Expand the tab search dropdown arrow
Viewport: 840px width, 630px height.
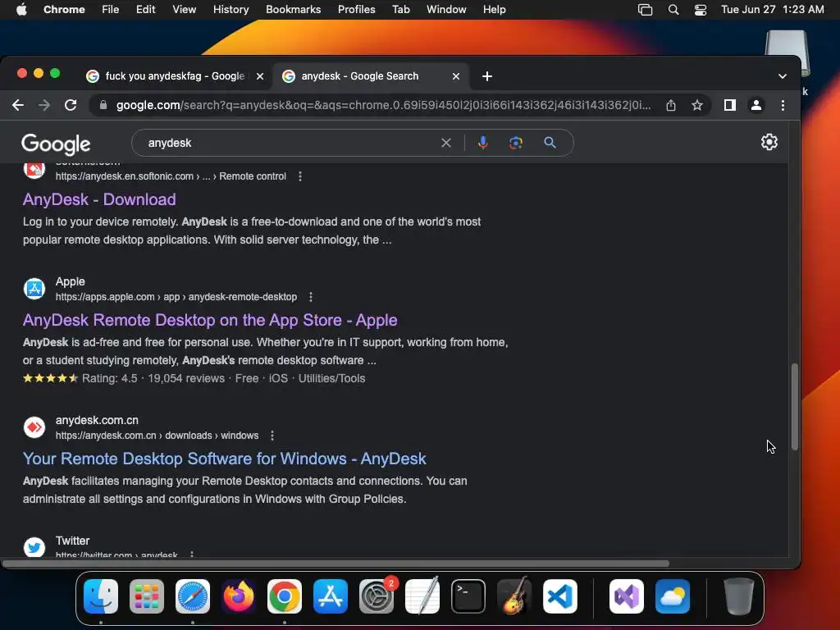782,76
